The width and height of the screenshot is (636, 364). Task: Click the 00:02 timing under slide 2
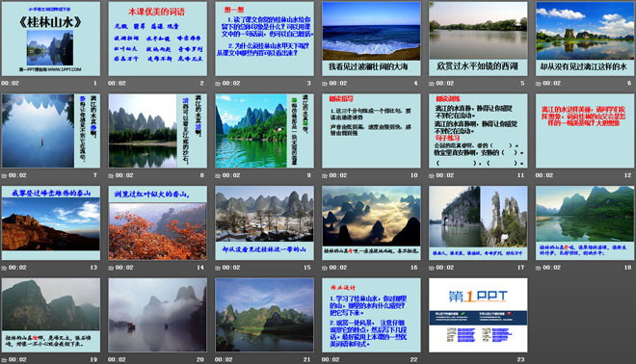117,84
